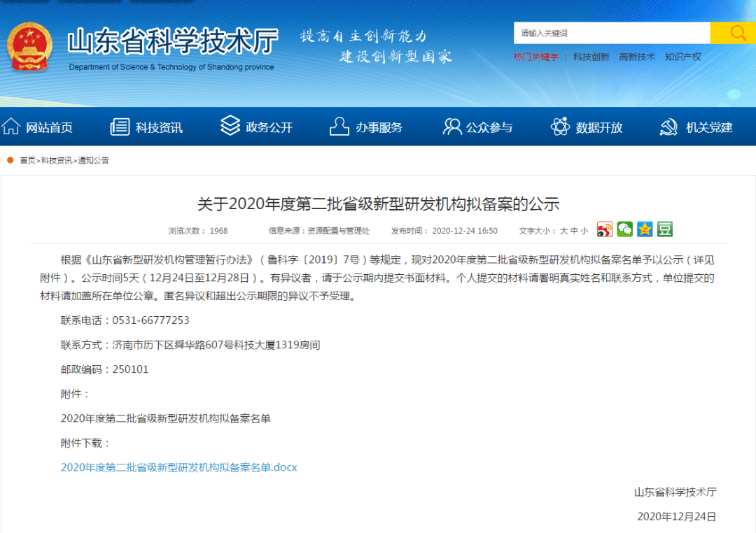Viewport: 756px width, 533px height.
Task: Set text size to 中
Action: (x=574, y=231)
